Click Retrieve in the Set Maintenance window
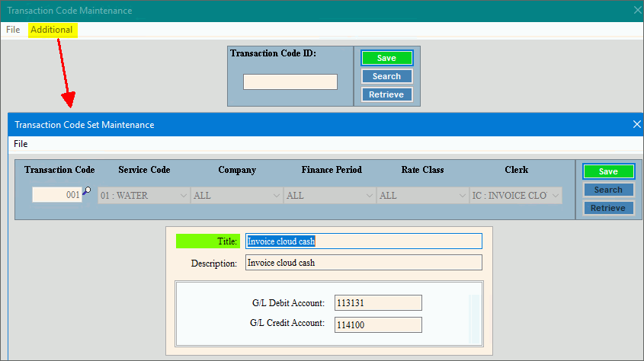 (608, 208)
